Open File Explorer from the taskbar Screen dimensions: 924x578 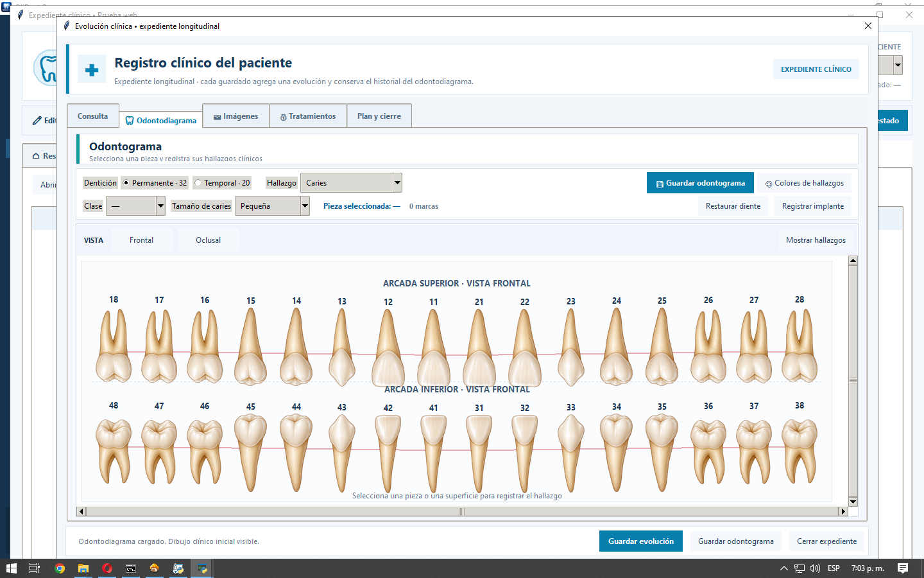pyautogui.click(x=83, y=568)
